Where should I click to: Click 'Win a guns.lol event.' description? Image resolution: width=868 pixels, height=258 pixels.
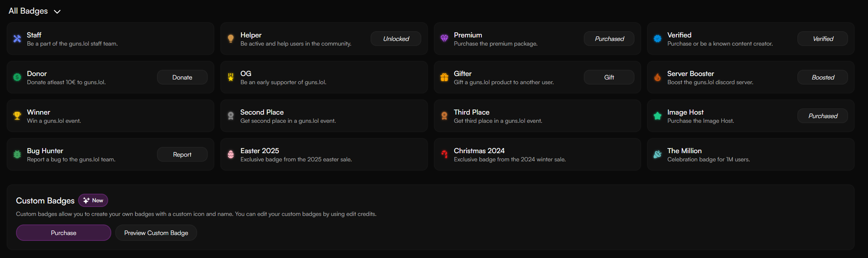54,121
